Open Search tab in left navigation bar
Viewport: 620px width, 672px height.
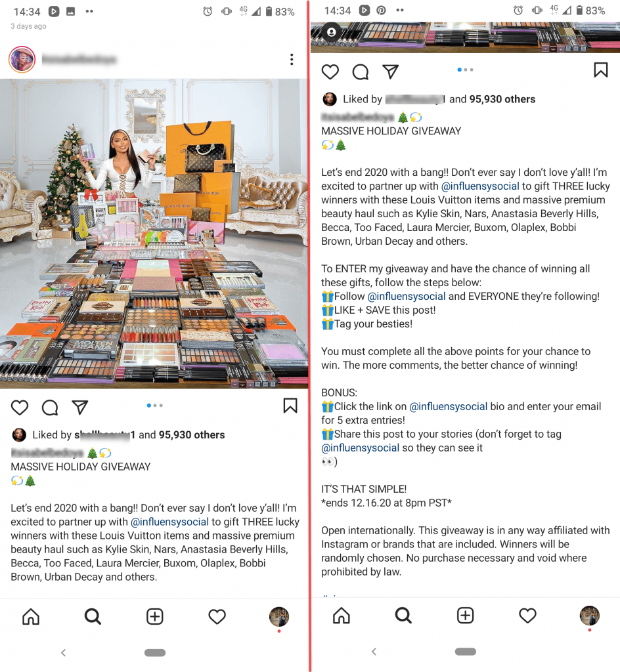click(93, 617)
